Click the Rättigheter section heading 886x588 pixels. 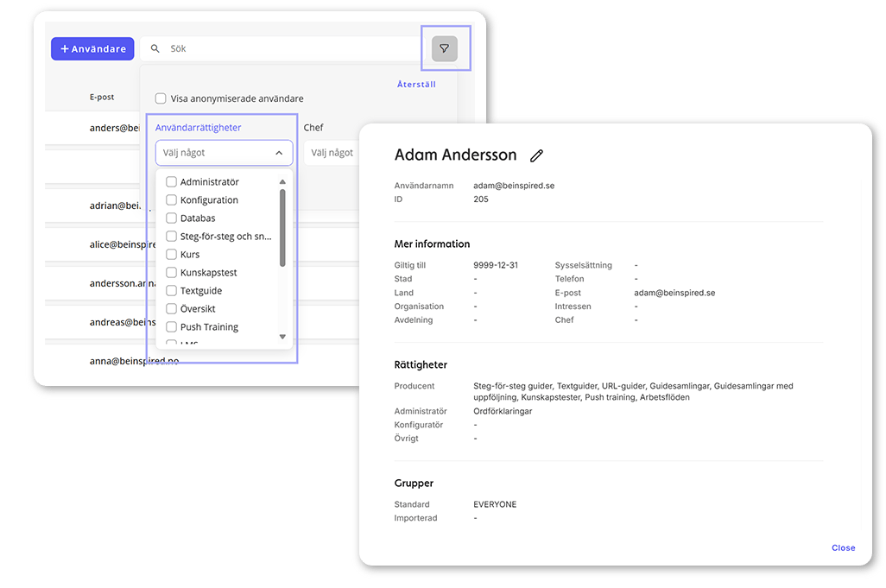click(421, 365)
